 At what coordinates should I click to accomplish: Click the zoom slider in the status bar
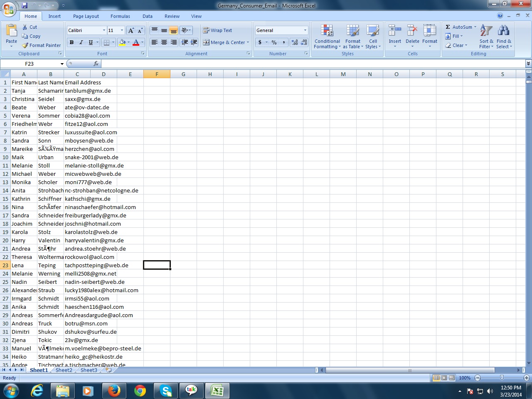[502, 378]
